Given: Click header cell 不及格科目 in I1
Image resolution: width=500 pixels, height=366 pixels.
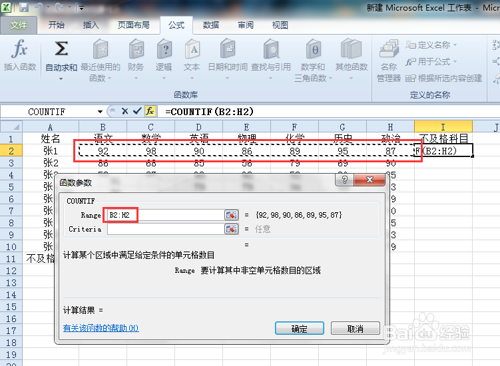Looking at the screenshot, I should coord(443,139).
